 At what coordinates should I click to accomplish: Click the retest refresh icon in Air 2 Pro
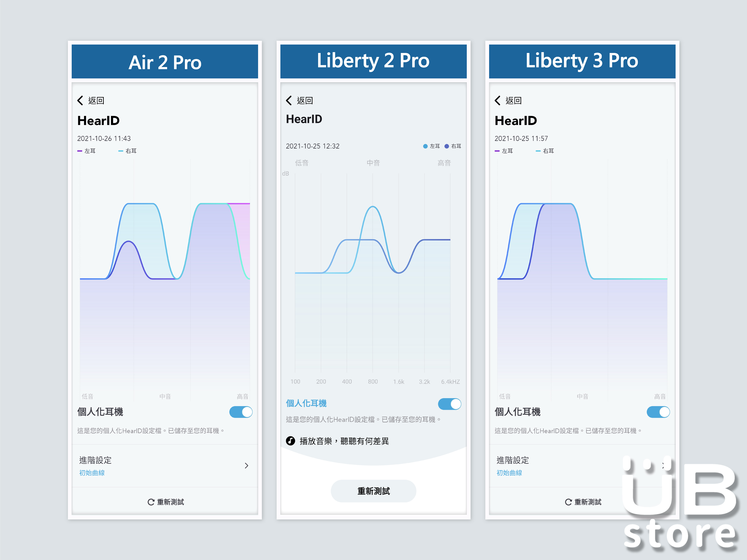[x=151, y=502]
